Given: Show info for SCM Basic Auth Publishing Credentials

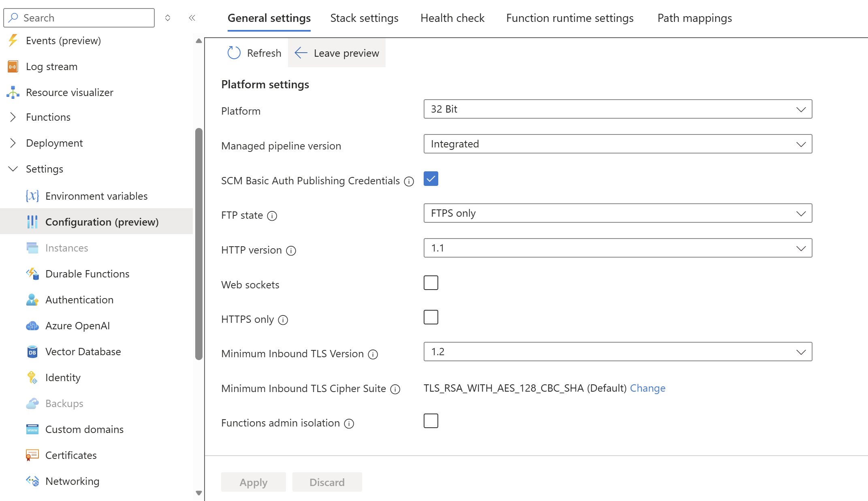Looking at the screenshot, I should click(409, 181).
